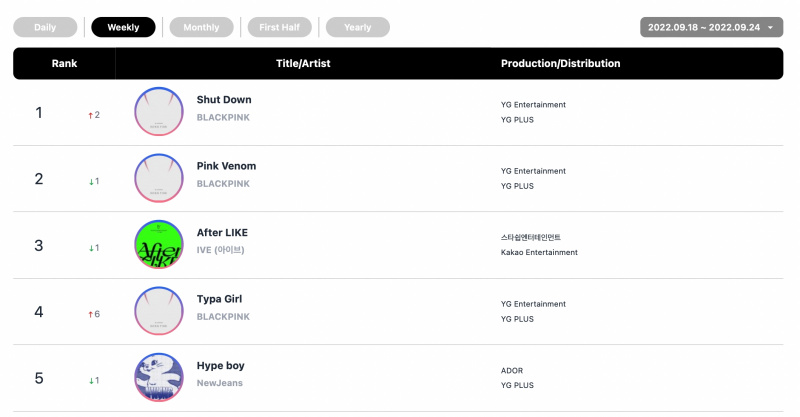Open the Typa Girl album cover
800x417 pixels.
pos(159,311)
